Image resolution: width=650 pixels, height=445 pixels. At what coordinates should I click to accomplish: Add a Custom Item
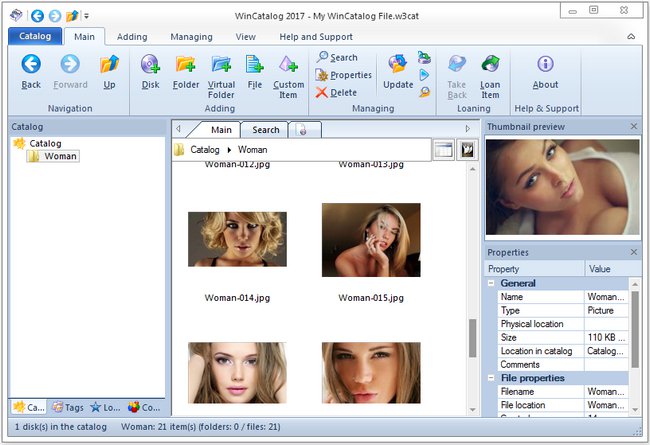pos(288,66)
